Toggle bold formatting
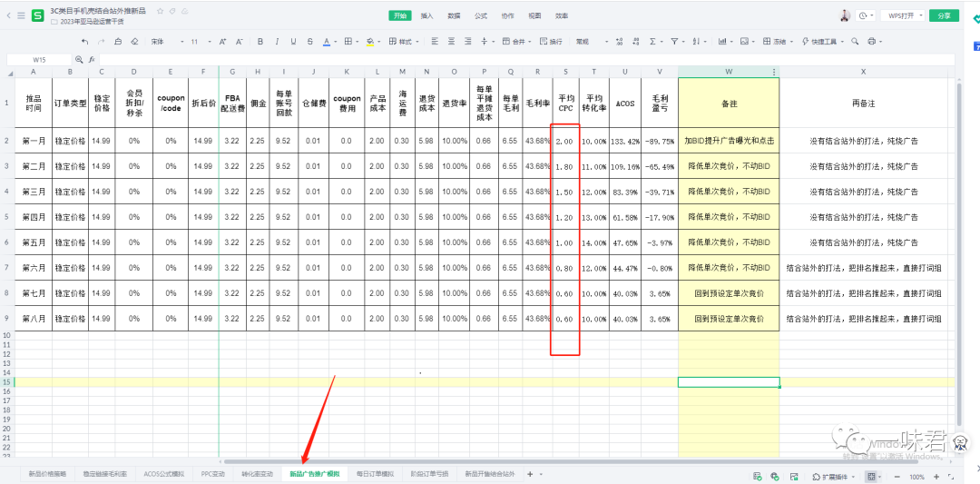This screenshot has height=484, width=980. (260, 42)
